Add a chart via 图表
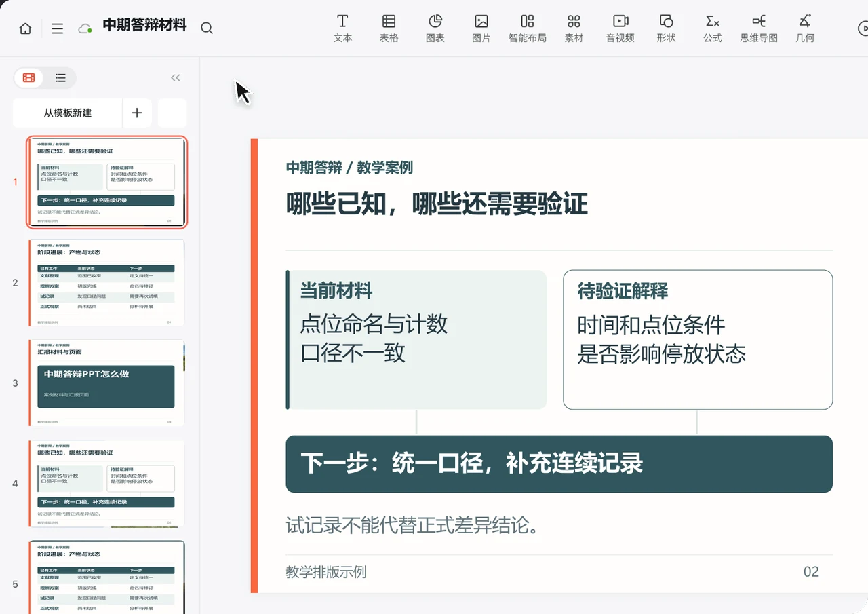Viewport: 868px width, 614px height. 435,28
